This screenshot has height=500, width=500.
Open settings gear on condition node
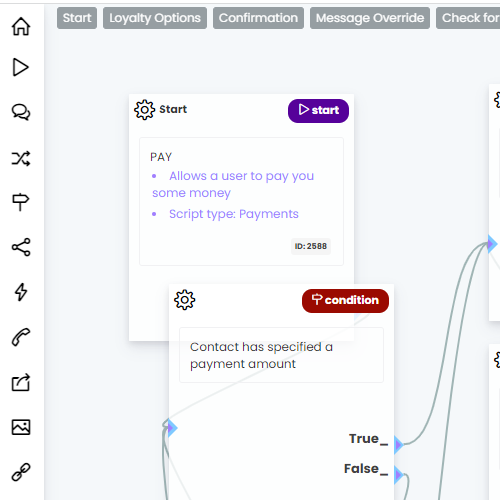click(x=184, y=300)
